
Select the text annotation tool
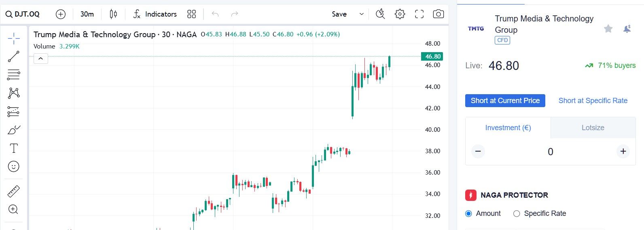tap(13, 148)
